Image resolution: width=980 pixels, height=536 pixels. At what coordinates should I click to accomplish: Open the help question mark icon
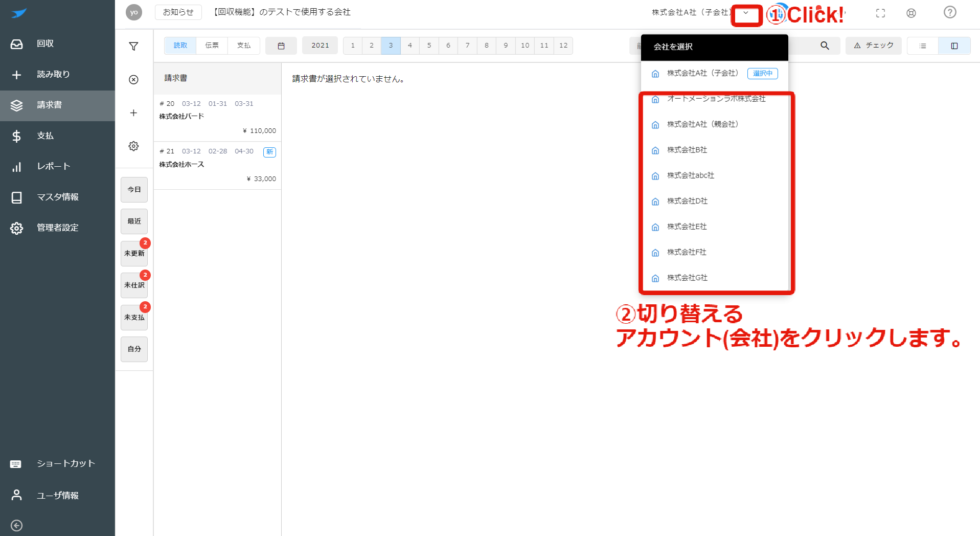[x=950, y=12]
